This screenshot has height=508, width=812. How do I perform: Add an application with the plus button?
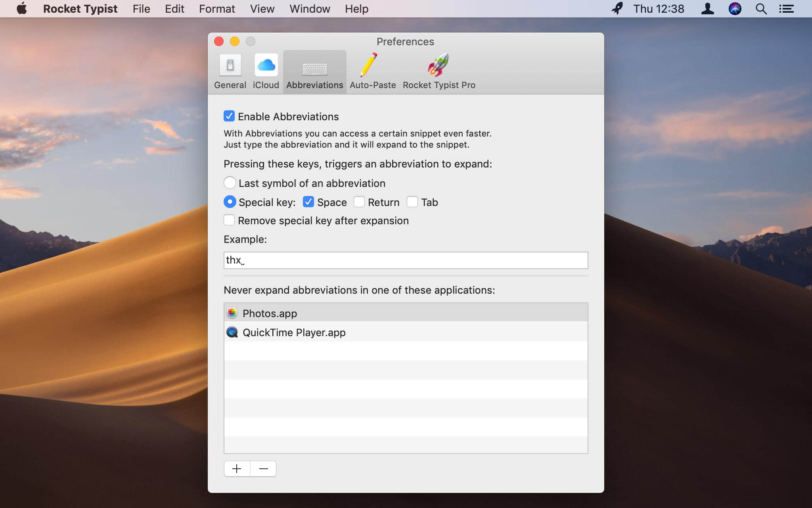click(x=237, y=469)
